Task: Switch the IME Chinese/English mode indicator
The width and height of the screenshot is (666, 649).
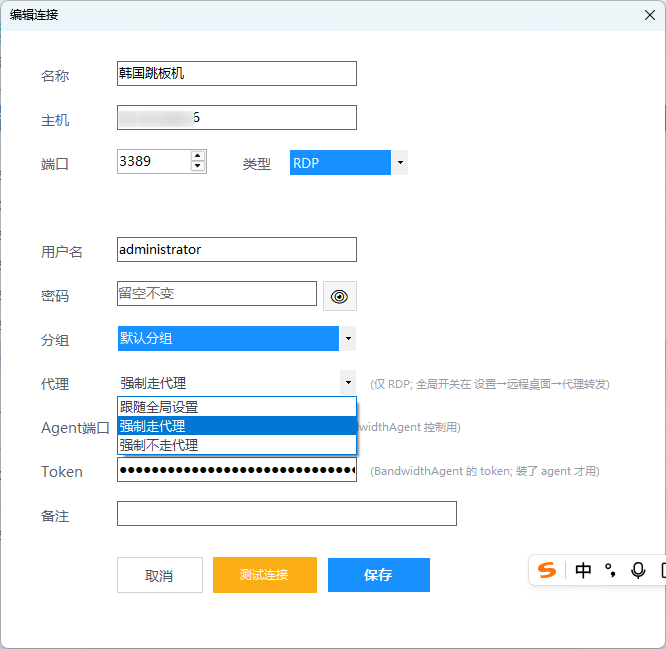Action: pyautogui.click(x=583, y=570)
